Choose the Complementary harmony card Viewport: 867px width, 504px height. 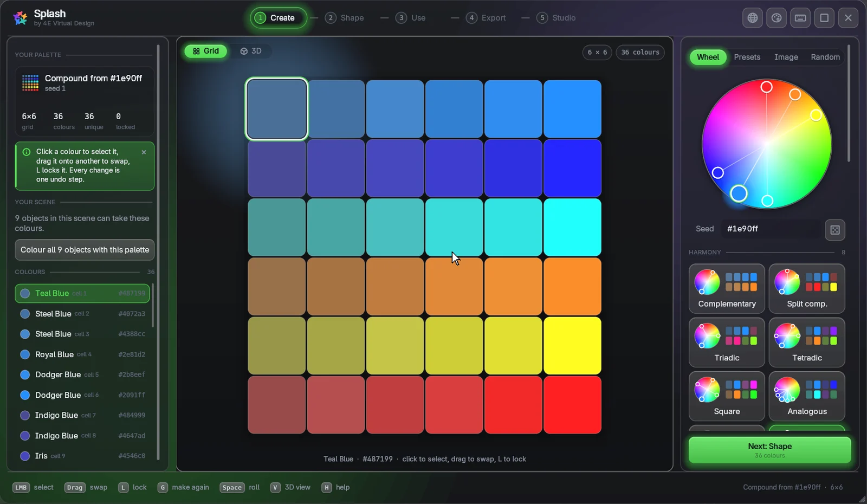tap(727, 289)
